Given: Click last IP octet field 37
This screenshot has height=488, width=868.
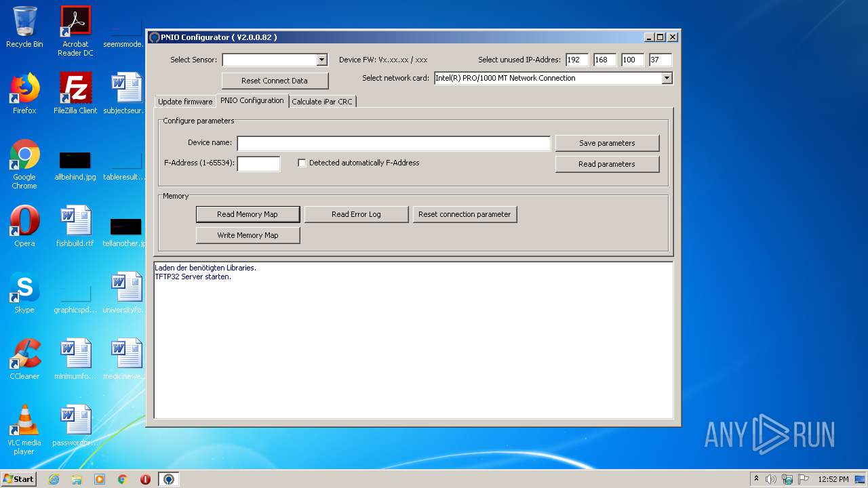Looking at the screenshot, I should (x=660, y=60).
